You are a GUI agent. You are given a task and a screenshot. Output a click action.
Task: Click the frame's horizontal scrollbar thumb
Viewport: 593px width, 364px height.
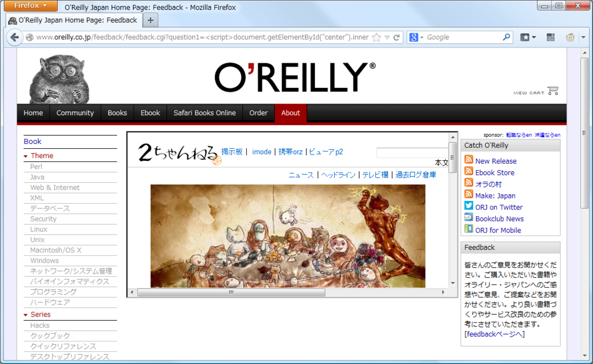click(x=231, y=292)
